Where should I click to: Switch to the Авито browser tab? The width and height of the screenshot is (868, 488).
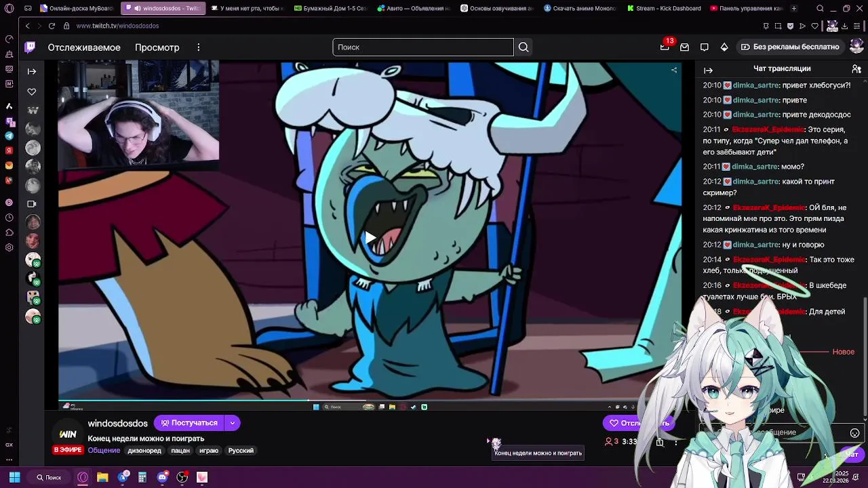pos(413,9)
